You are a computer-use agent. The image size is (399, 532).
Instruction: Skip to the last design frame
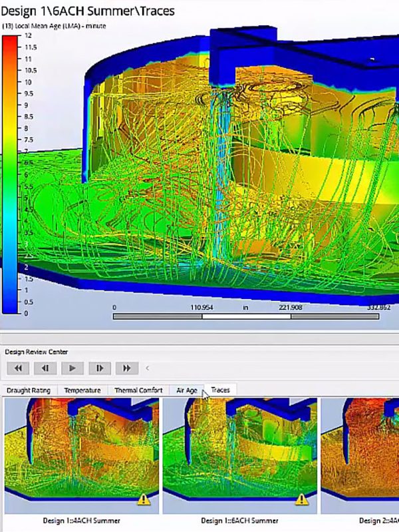[x=126, y=368]
